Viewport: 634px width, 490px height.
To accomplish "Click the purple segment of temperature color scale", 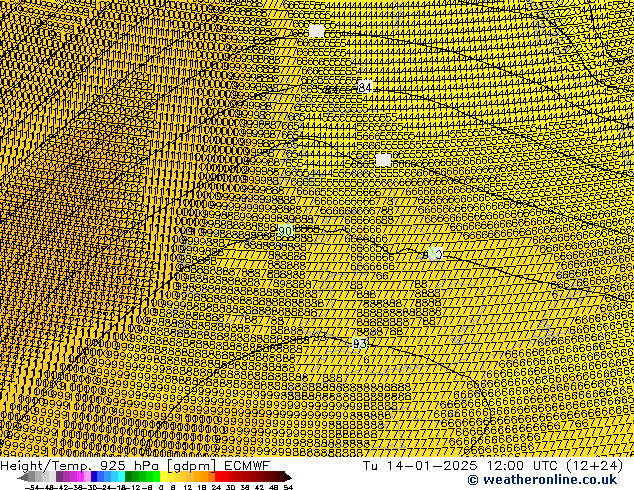I will click(73, 477).
